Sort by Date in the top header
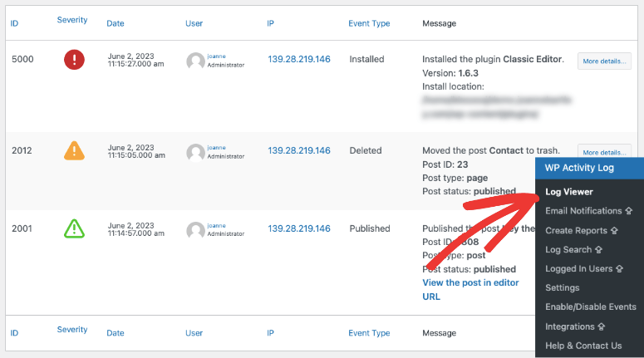 coord(116,23)
